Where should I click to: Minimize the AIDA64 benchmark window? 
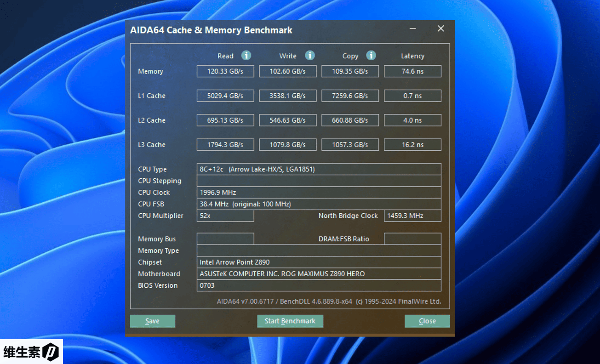coord(412,29)
